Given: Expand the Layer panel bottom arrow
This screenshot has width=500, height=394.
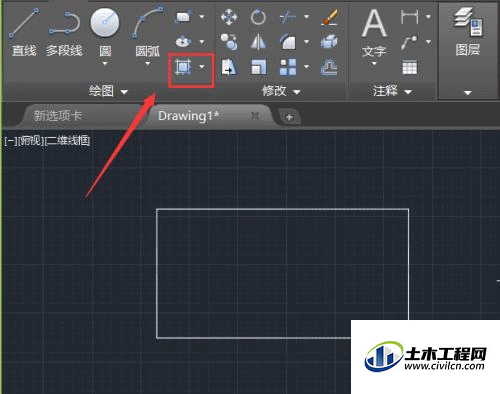Looking at the screenshot, I should (x=468, y=93).
